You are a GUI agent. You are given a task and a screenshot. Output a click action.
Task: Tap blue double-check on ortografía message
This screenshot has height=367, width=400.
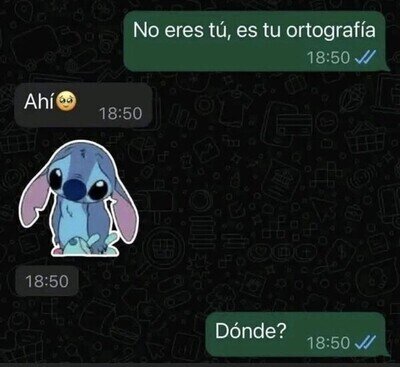click(x=365, y=58)
